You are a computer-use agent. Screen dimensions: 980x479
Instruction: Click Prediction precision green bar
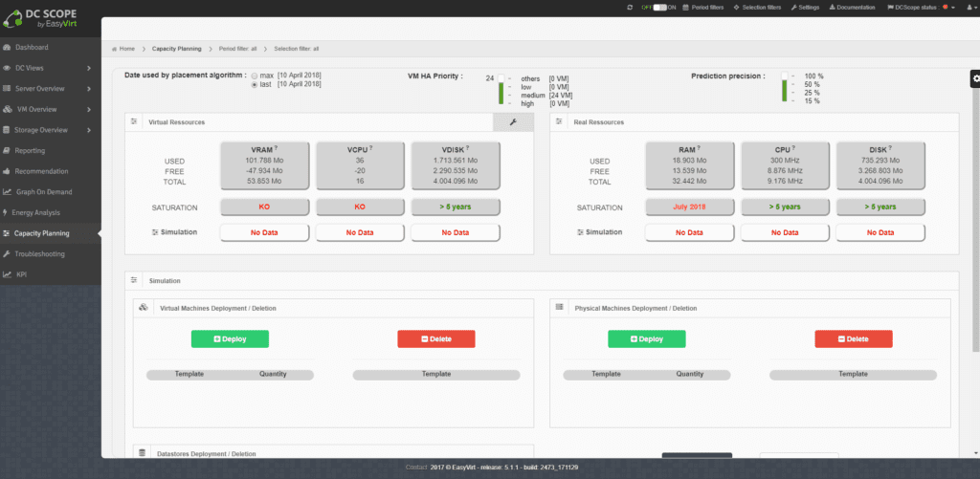[785, 91]
